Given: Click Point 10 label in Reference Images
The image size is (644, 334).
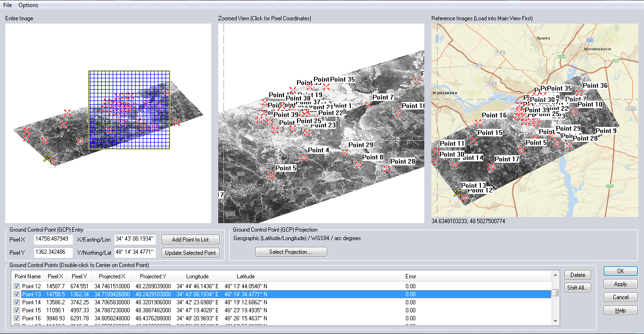Looking at the screenshot, I should [590, 104].
